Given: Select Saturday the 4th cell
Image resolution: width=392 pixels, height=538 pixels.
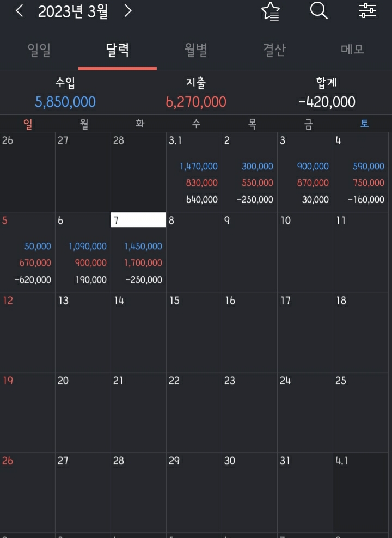Looking at the screenshot, I should coord(361,172).
